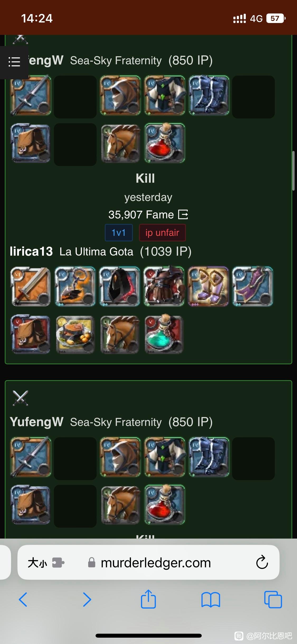This screenshot has height=644, width=297.
Task: Tap crossed swords icon on second kill card
Action: [x=20, y=398]
